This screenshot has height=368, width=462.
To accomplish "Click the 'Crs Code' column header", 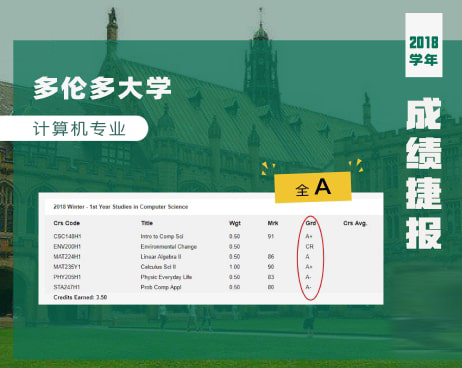I will point(67,223).
